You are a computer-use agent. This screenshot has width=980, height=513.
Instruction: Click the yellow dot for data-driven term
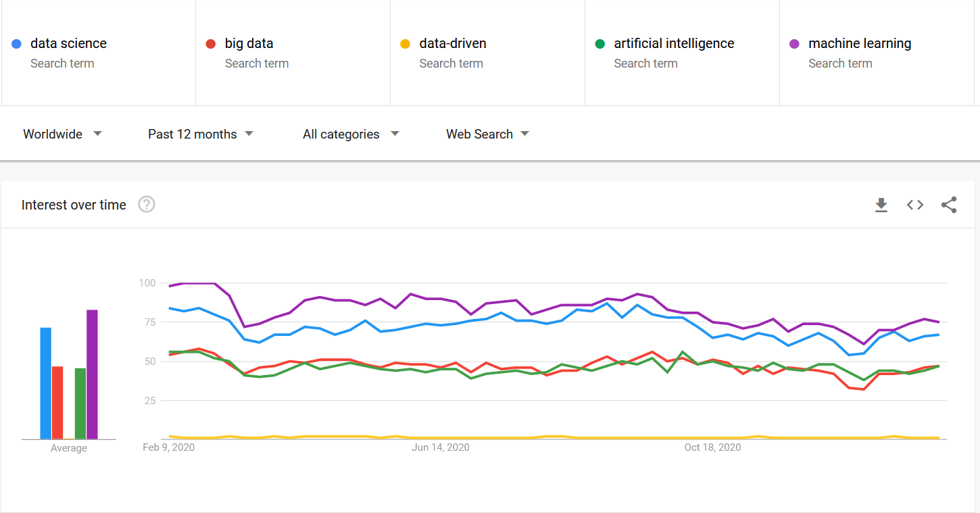tap(406, 43)
